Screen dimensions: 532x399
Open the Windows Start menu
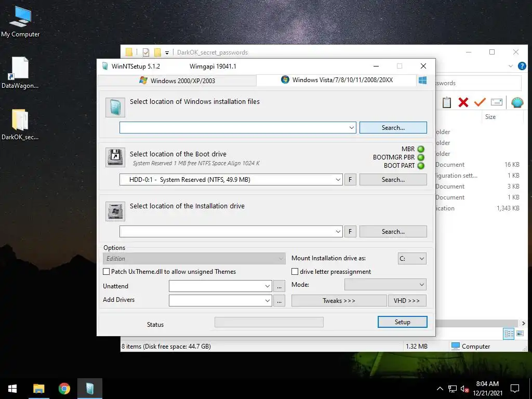12,389
